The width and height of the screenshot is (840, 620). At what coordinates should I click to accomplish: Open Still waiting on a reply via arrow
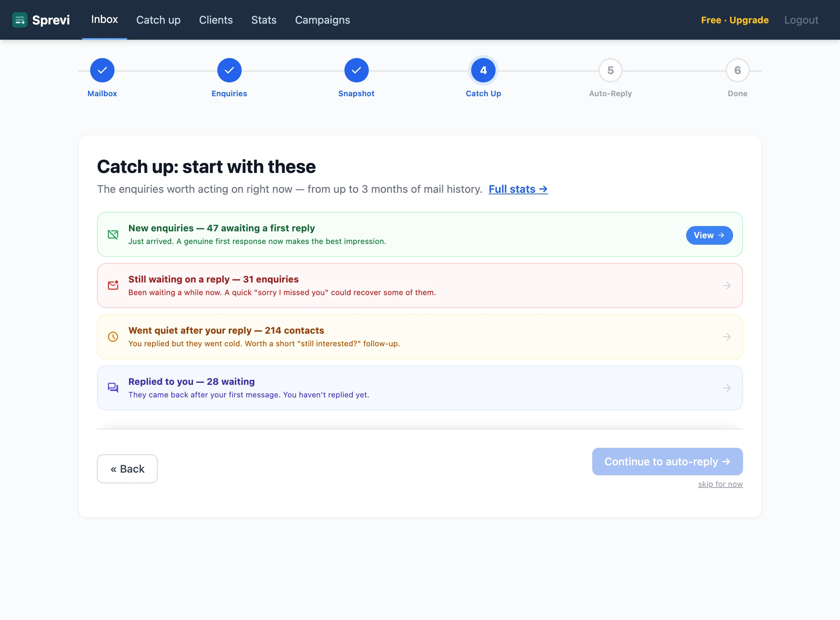[727, 286]
